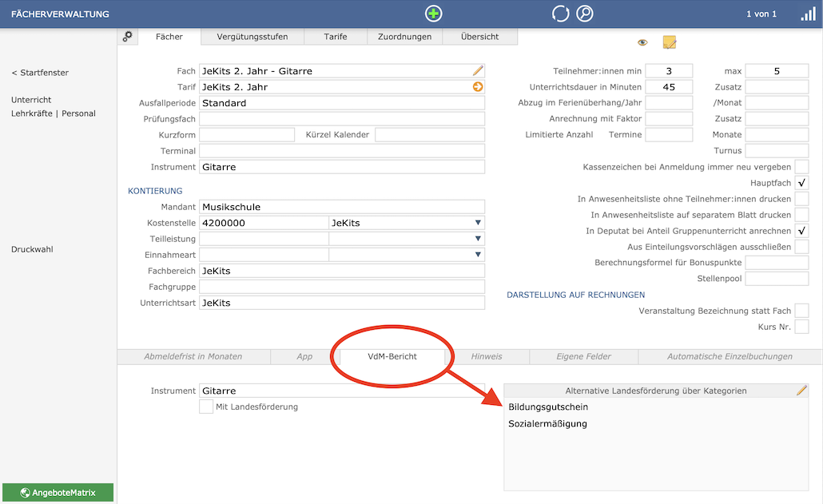This screenshot has width=823, height=504.
Task: Click the max participants field with 5
Action: pyautogui.click(x=777, y=71)
